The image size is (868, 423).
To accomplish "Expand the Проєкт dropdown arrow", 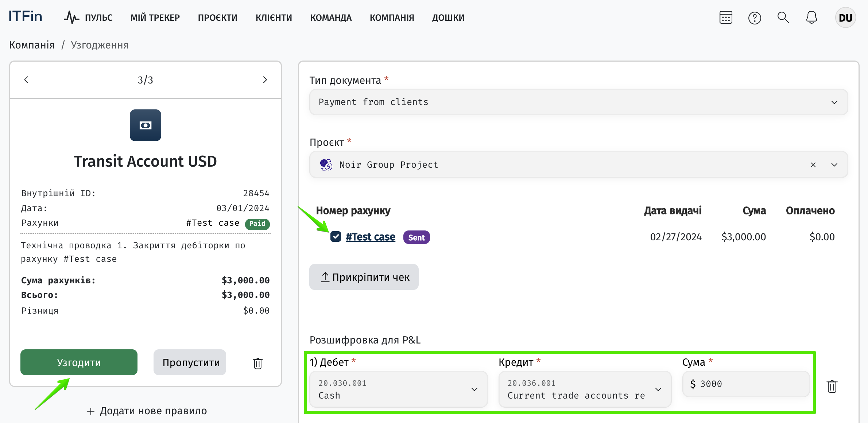I will coord(834,165).
